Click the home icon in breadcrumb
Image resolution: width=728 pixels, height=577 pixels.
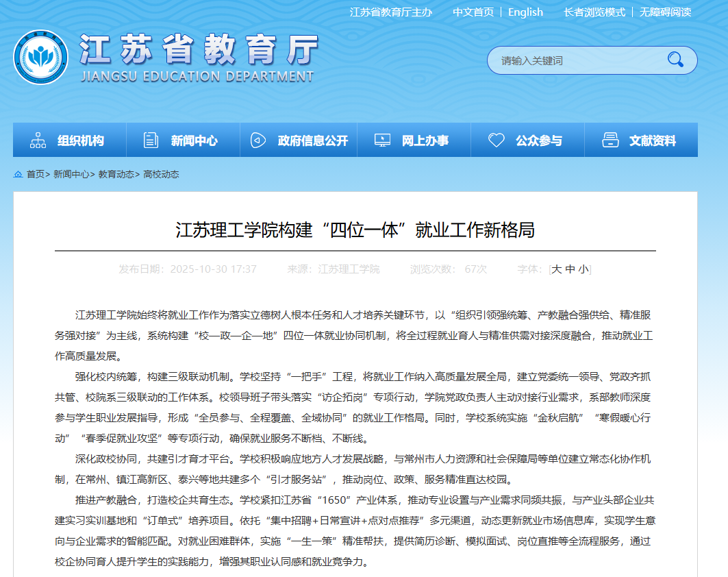18,175
